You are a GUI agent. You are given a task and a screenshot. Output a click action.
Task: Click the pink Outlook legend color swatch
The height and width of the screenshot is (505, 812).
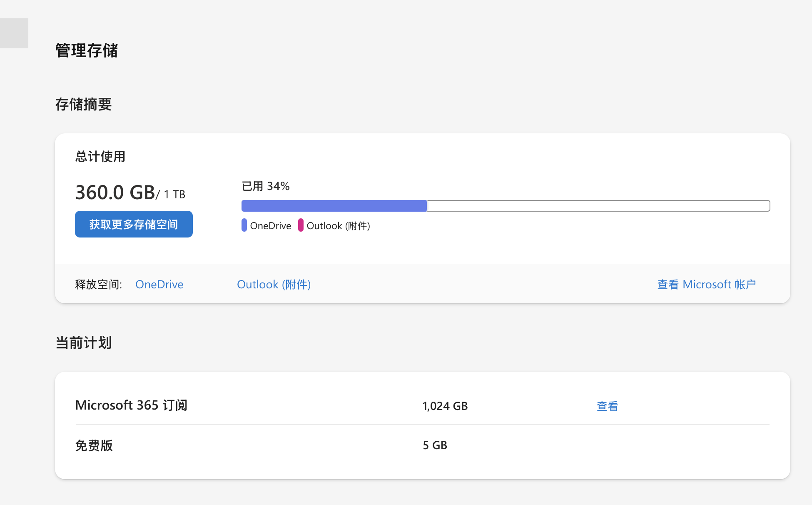tap(301, 225)
